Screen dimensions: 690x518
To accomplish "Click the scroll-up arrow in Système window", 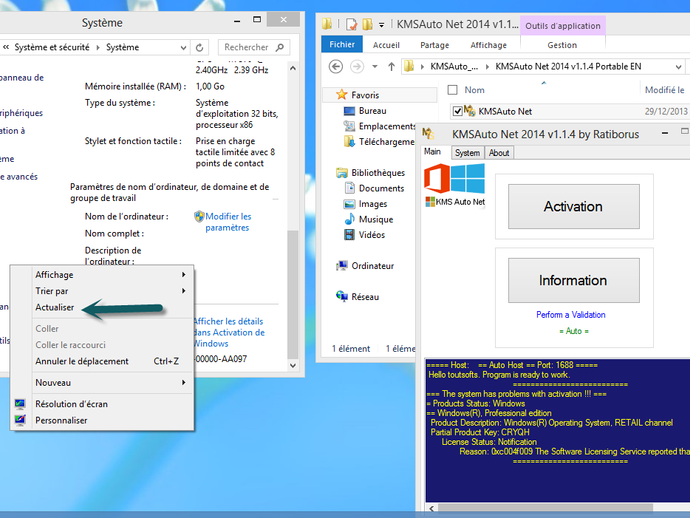I will point(293,68).
